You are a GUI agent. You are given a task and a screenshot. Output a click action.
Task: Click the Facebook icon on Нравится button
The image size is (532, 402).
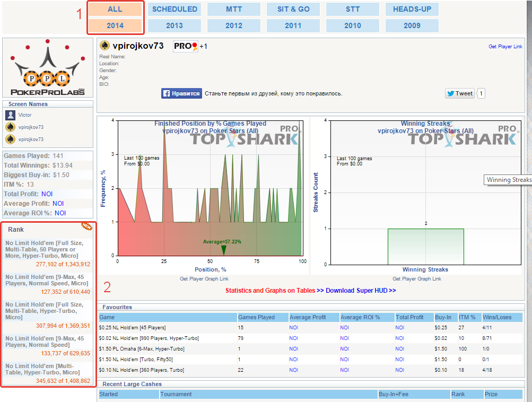click(167, 93)
